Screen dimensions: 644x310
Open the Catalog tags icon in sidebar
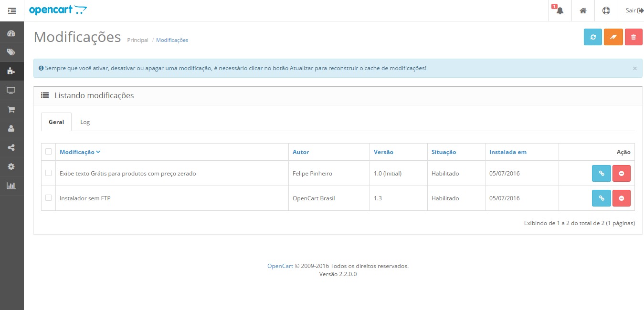(11, 52)
